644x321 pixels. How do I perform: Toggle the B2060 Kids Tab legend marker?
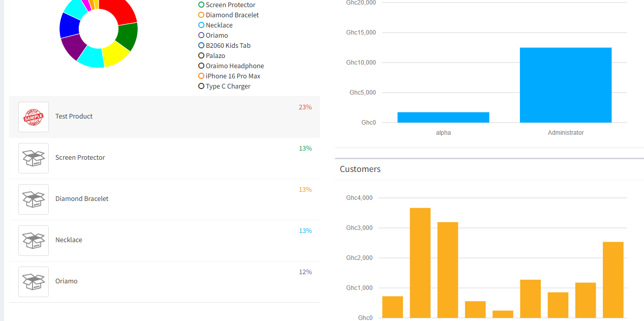click(x=201, y=45)
